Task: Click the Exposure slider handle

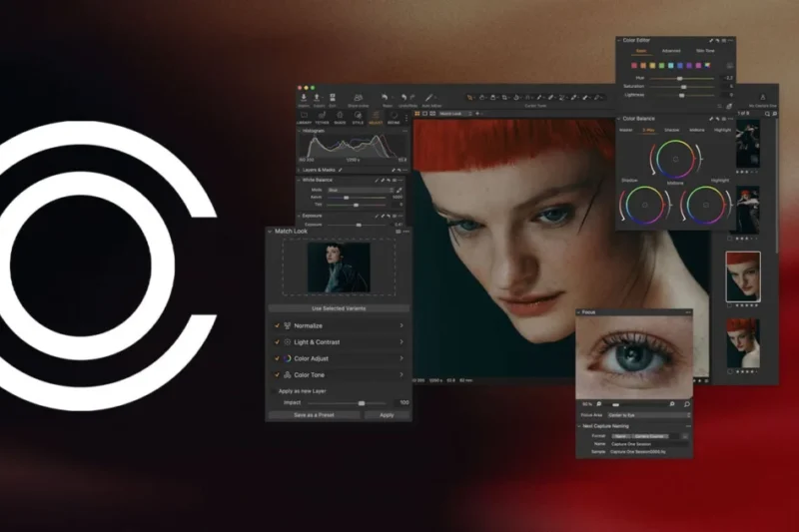Action: (359, 225)
